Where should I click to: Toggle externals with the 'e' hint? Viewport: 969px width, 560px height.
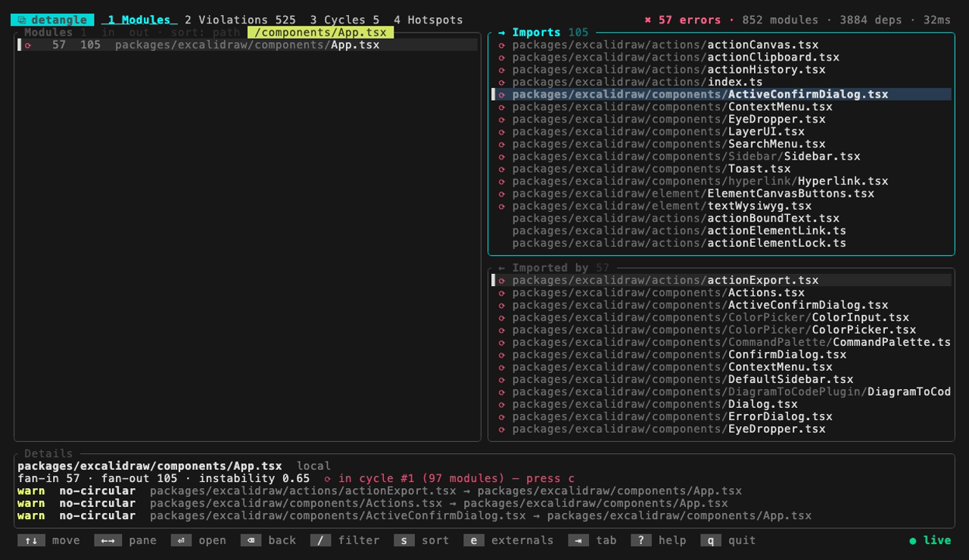tap(473, 540)
